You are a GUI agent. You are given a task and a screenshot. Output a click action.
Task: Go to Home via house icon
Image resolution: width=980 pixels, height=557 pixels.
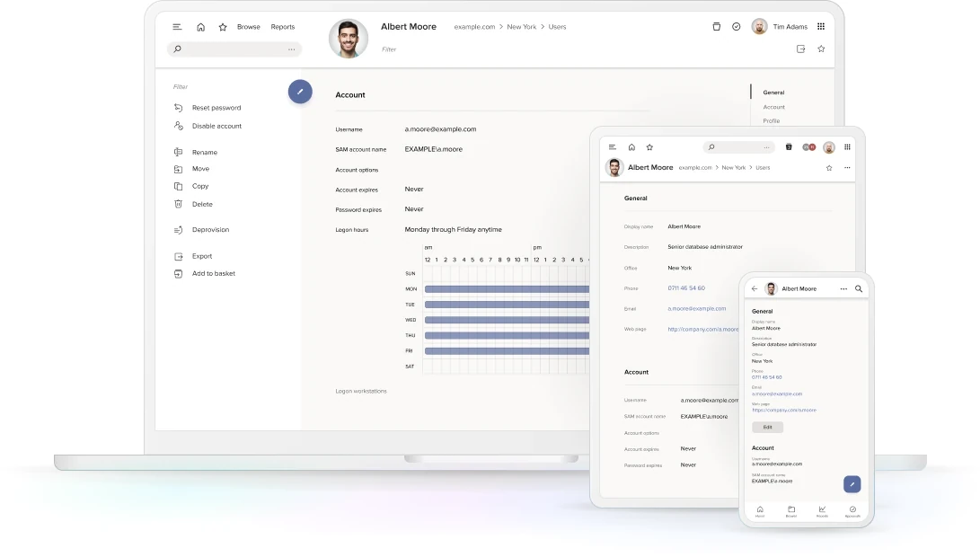click(x=200, y=27)
